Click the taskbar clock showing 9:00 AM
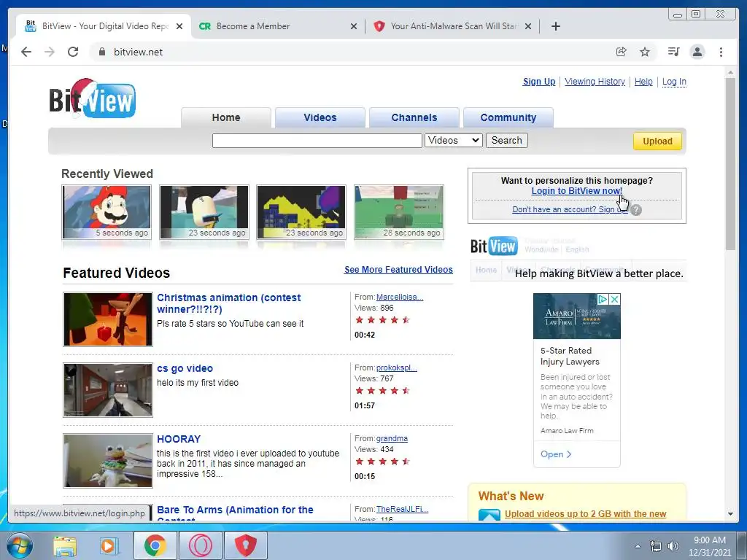This screenshot has height=560, width=747. coord(709,546)
